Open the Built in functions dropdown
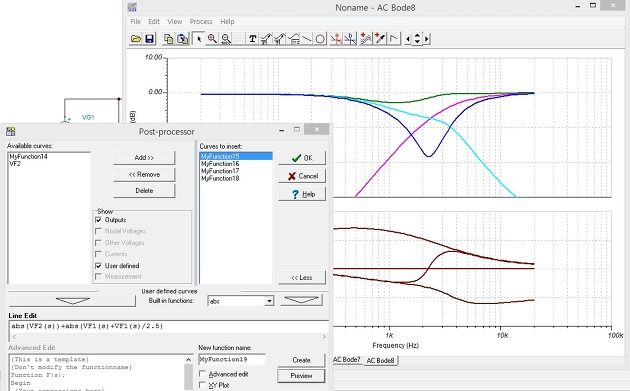Screen dimensions: 630x391 coord(269,301)
